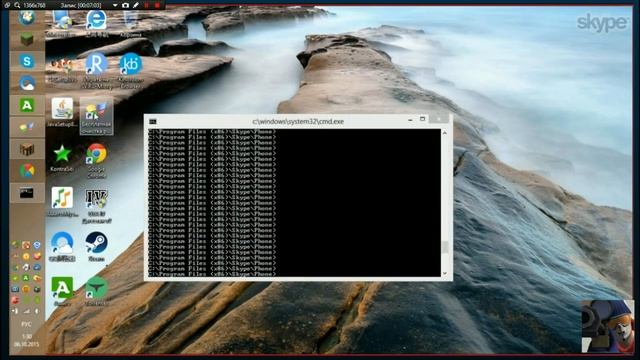
Task: Click the cmd.exe title bar text
Action: pyautogui.click(x=298, y=121)
